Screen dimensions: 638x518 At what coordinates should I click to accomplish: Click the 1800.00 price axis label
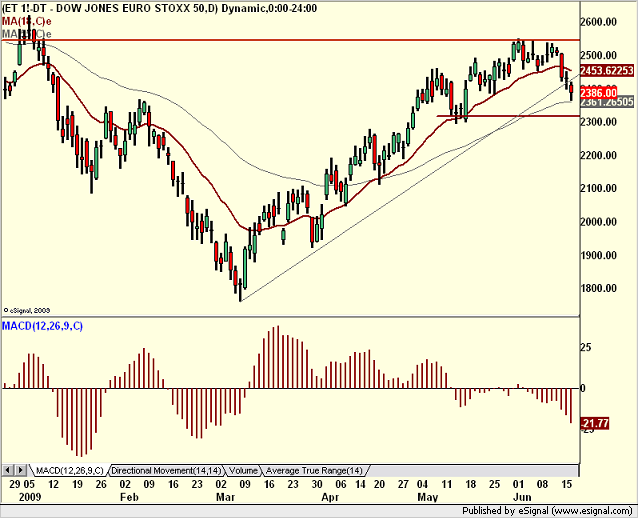(x=599, y=288)
